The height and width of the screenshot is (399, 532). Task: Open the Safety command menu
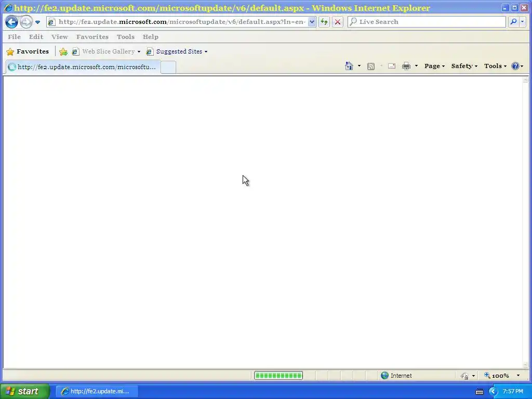point(464,66)
